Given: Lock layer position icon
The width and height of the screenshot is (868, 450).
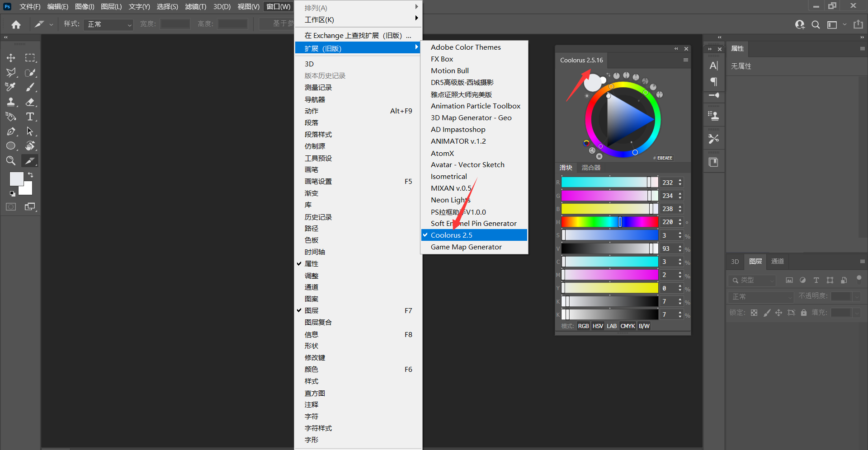Looking at the screenshot, I should (x=778, y=313).
